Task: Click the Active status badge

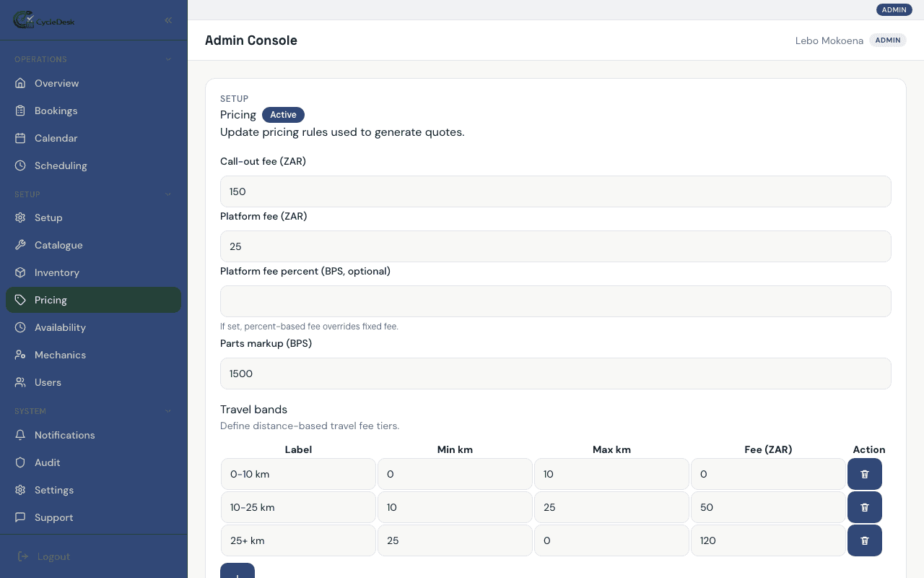Action: point(283,115)
